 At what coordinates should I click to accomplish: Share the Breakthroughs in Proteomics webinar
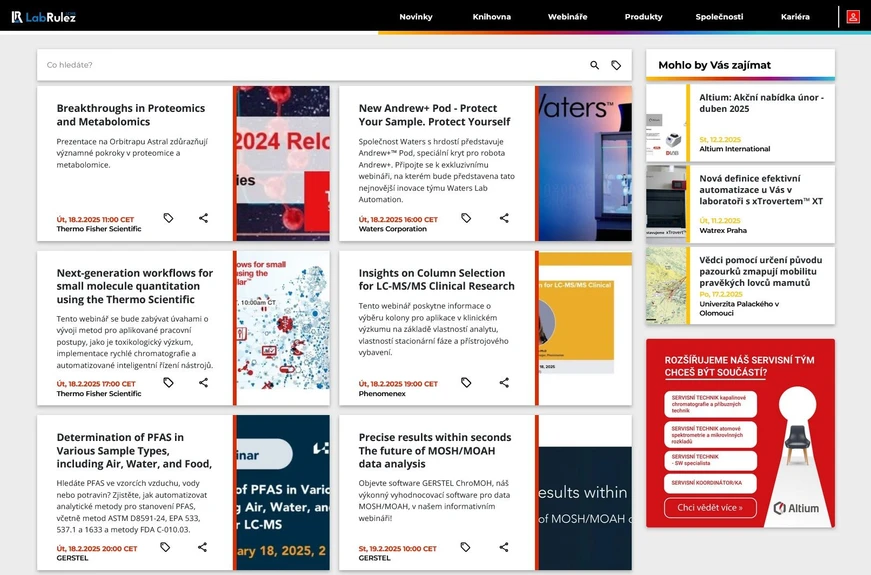point(203,218)
